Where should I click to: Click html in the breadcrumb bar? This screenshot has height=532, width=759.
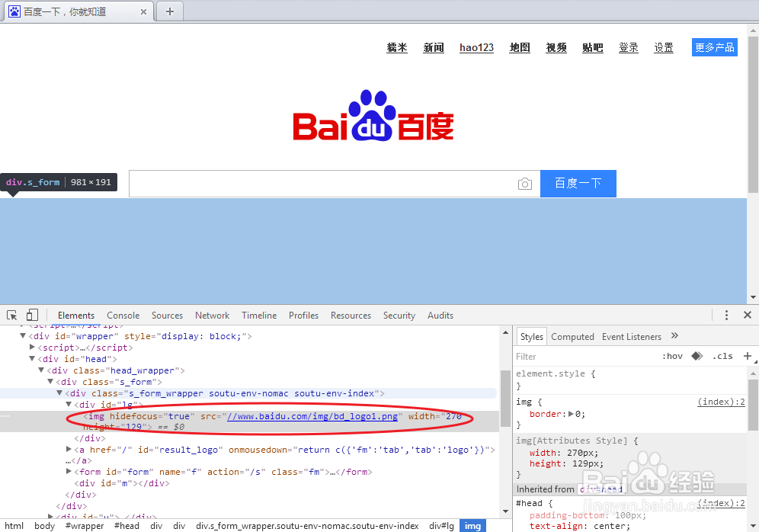click(x=14, y=526)
